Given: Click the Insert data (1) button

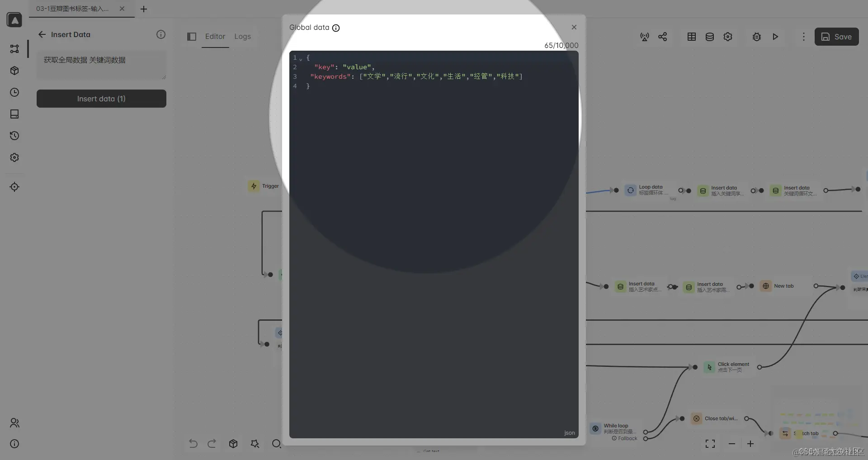Looking at the screenshot, I should pos(101,99).
